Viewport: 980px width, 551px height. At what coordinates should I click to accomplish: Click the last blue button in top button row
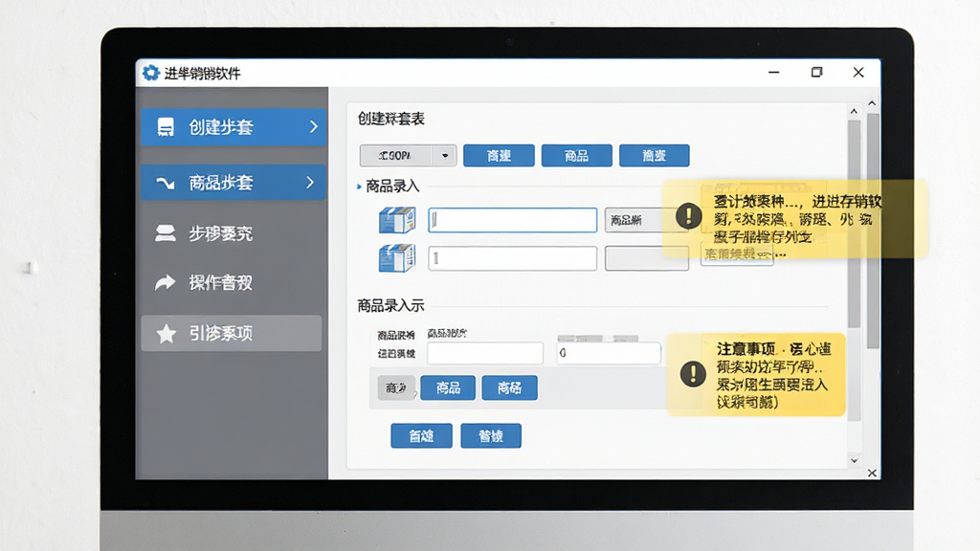[x=655, y=156]
